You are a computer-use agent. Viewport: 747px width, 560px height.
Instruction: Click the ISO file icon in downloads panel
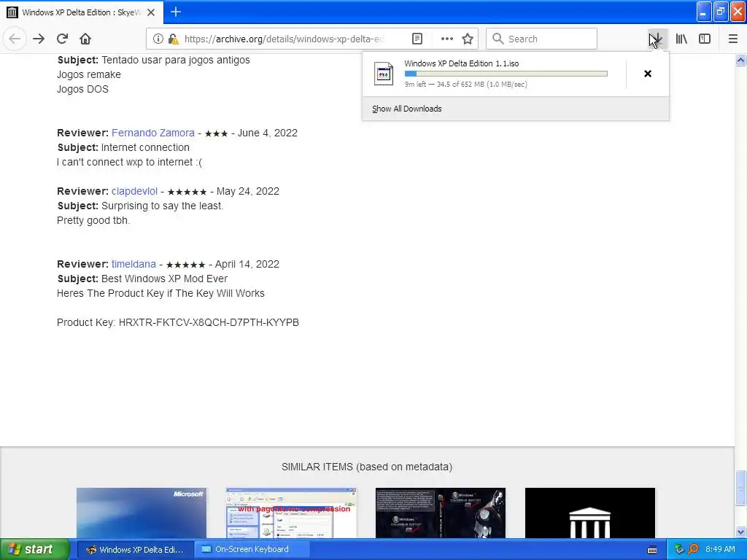click(384, 74)
